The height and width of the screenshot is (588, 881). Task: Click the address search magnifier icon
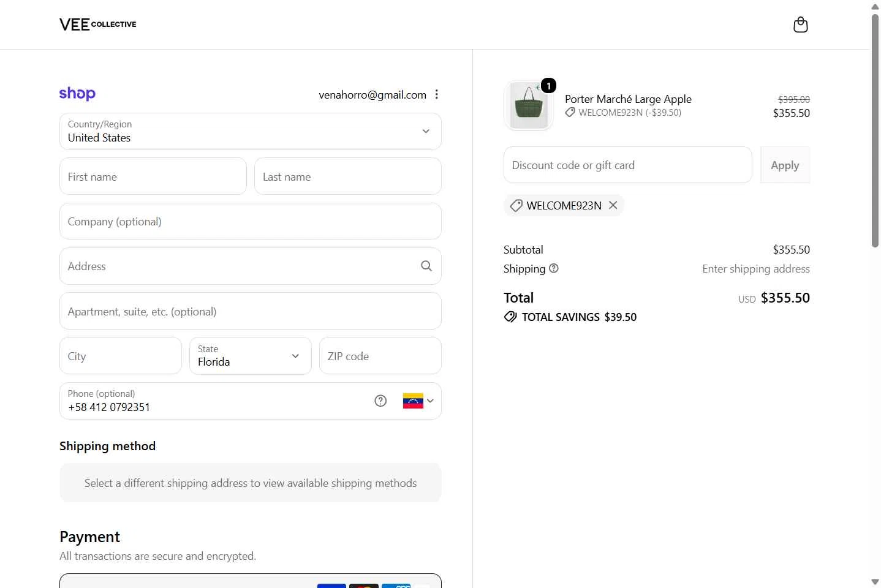(x=426, y=266)
